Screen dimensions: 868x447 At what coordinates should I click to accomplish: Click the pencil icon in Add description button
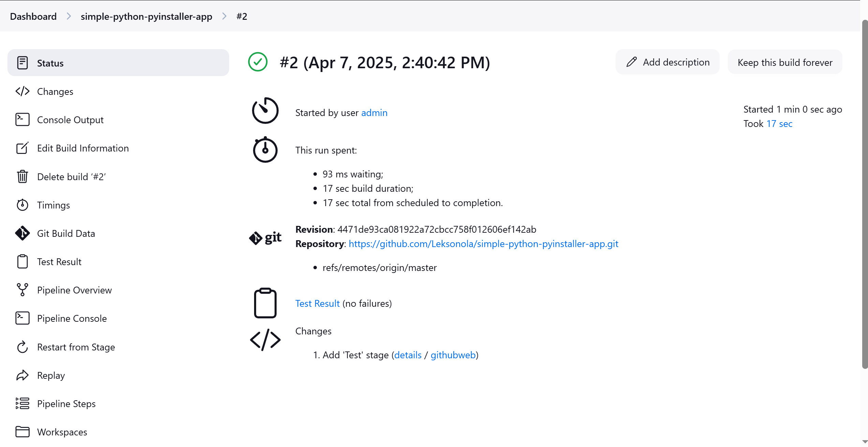(x=632, y=62)
